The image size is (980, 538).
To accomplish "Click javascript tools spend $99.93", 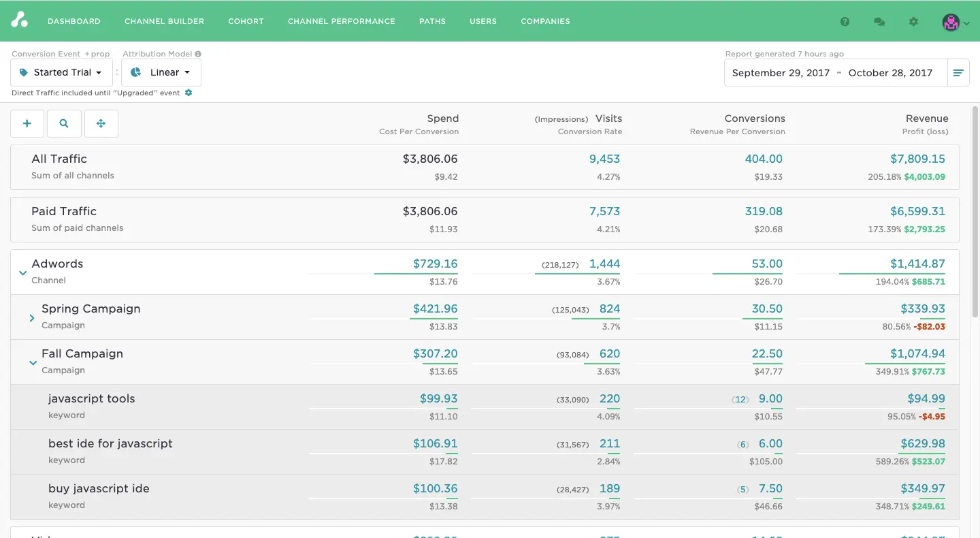I will tap(438, 398).
